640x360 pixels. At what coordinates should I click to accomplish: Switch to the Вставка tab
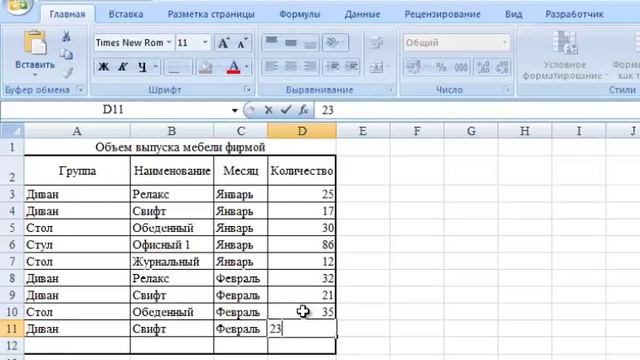[126, 14]
